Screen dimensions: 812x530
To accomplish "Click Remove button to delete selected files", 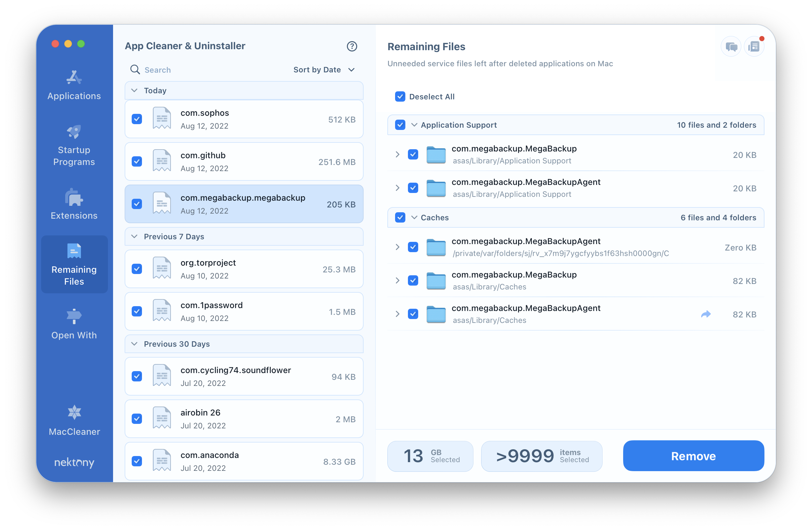I will (693, 456).
